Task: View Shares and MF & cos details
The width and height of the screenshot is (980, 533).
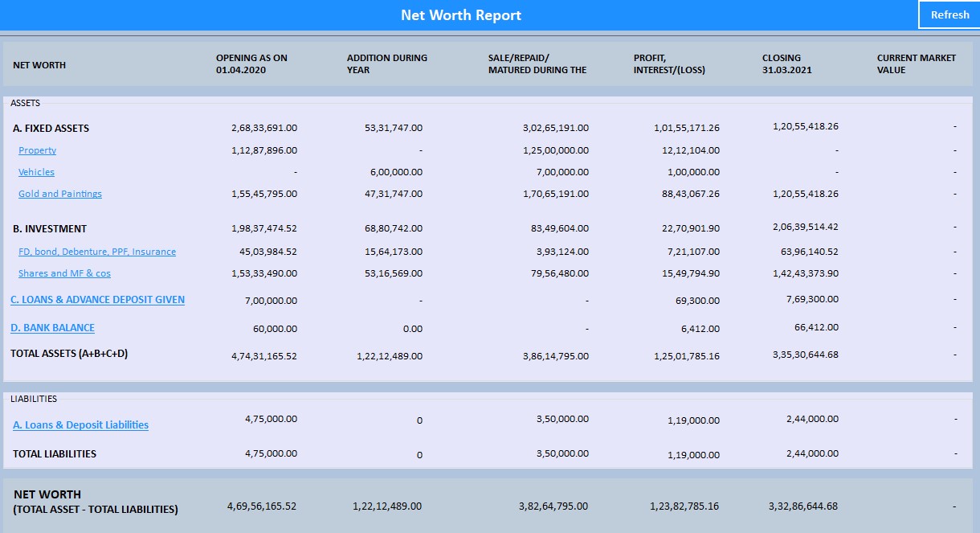Action: pyautogui.click(x=64, y=273)
